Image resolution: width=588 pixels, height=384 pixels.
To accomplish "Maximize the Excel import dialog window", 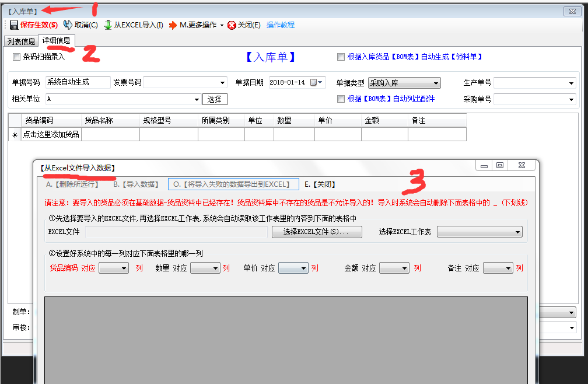I will pyautogui.click(x=499, y=166).
